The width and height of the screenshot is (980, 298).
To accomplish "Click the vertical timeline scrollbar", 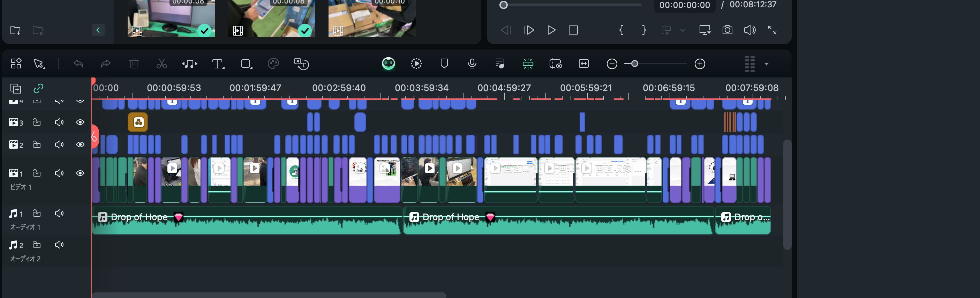I will pos(787,194).
